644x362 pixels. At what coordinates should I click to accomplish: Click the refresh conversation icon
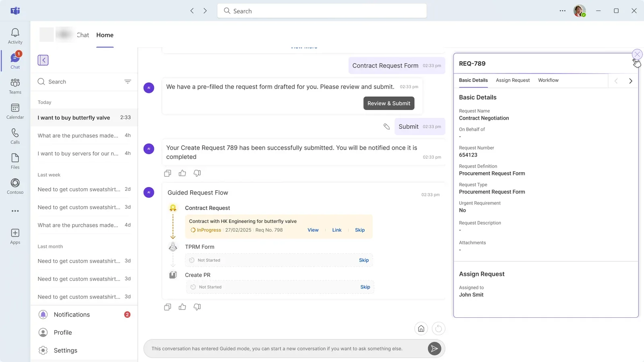point(438,329)
